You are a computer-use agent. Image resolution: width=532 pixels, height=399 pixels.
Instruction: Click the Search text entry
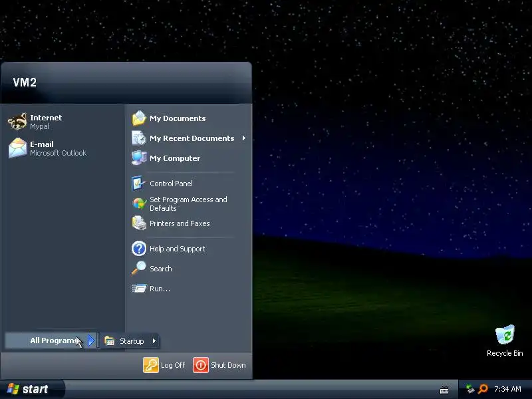[161, 269]
